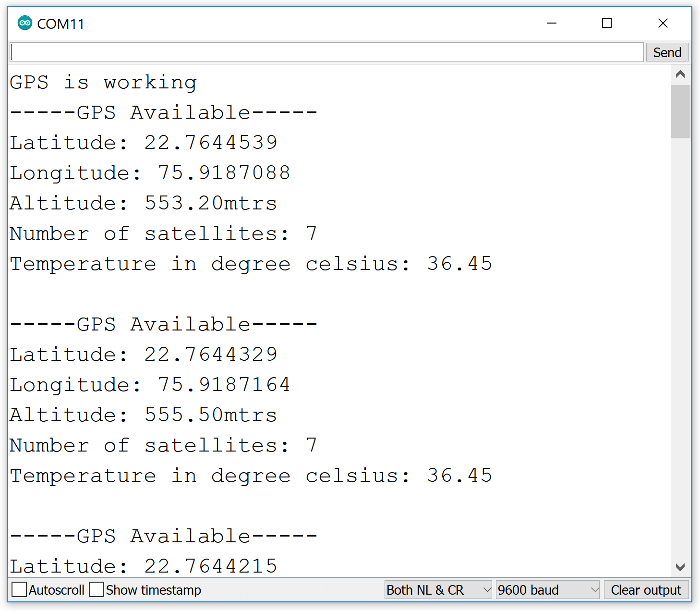700x611 pixels.
Task: Enable the Show timestamp checkbox
Action: pyautogui.click(x=97, y=589)
